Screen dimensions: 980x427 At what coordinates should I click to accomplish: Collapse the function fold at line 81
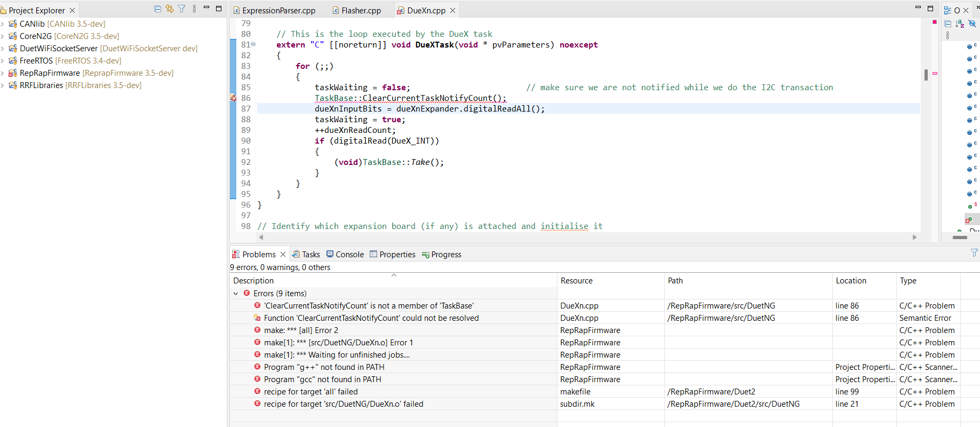pos(253,44)
